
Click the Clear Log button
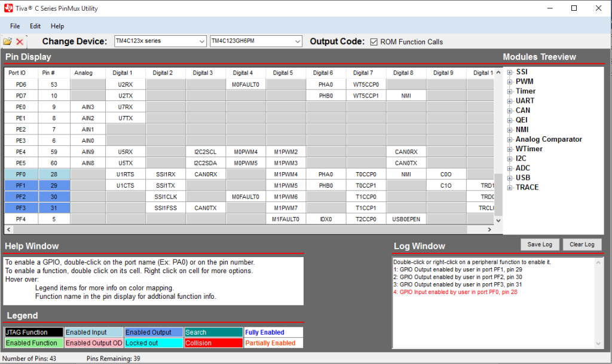pyautogui.click(x=582, y=244)
